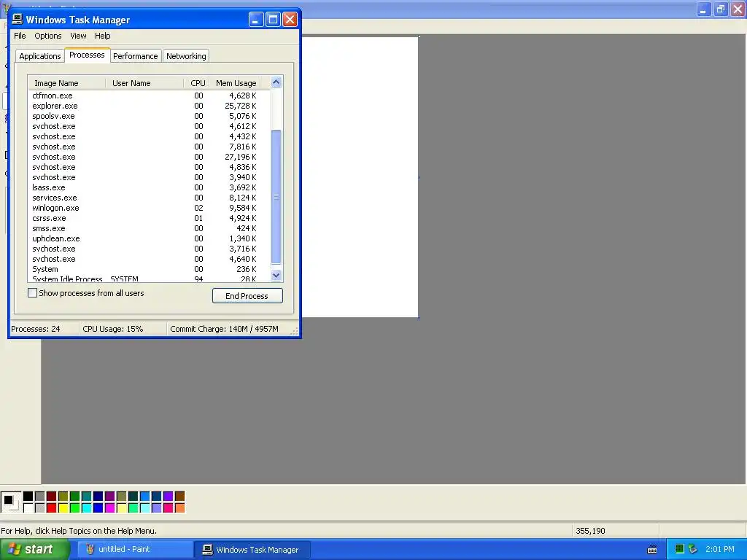Sort by the Mem Usage column header

[x=236, y=83]
